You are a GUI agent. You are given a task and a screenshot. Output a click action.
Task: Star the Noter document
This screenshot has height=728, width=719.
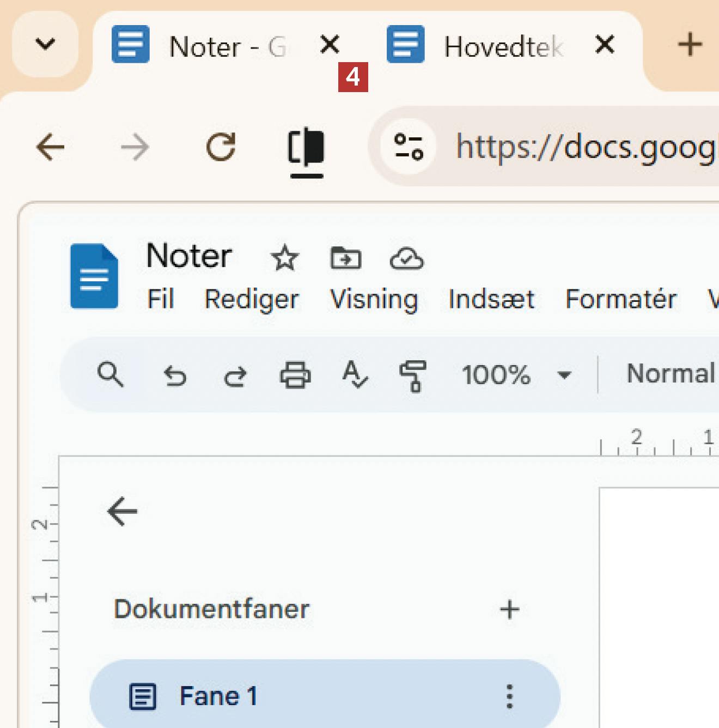[x=284, y=258]
